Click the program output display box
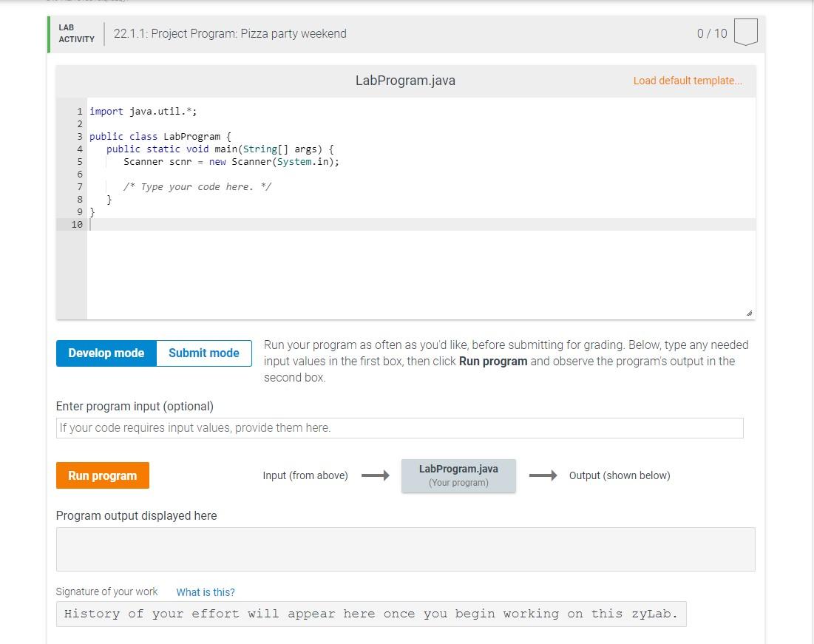The width and height of the screenshot is (814, 644). pyautogui.click(x=405, y=548)
